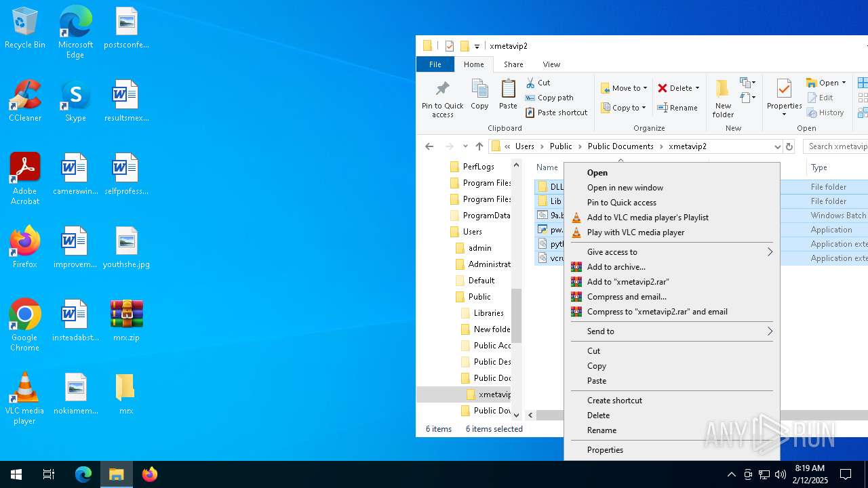Select youthshe.jpg image file on desktop

126,247
